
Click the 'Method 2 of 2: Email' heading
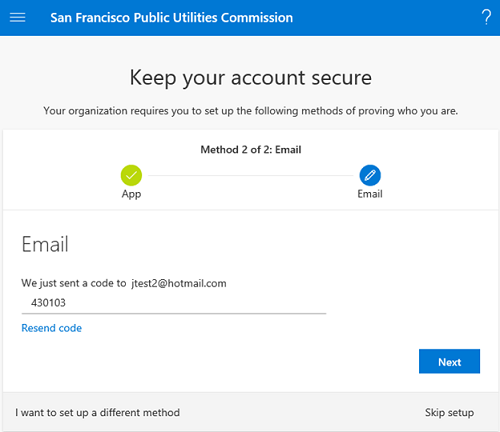[x=251, y=150]
